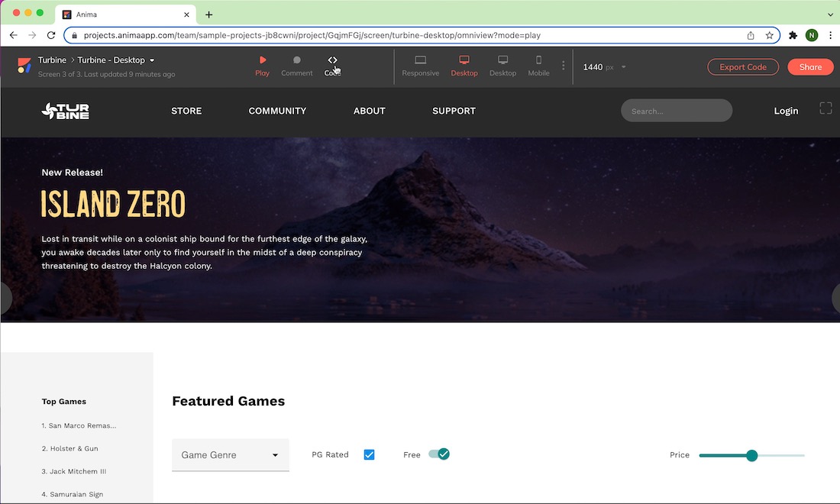Select the grey Desktop breakpoint
Image resolution: width=840 pixels, height=504 pixels.
coord(502,66)
